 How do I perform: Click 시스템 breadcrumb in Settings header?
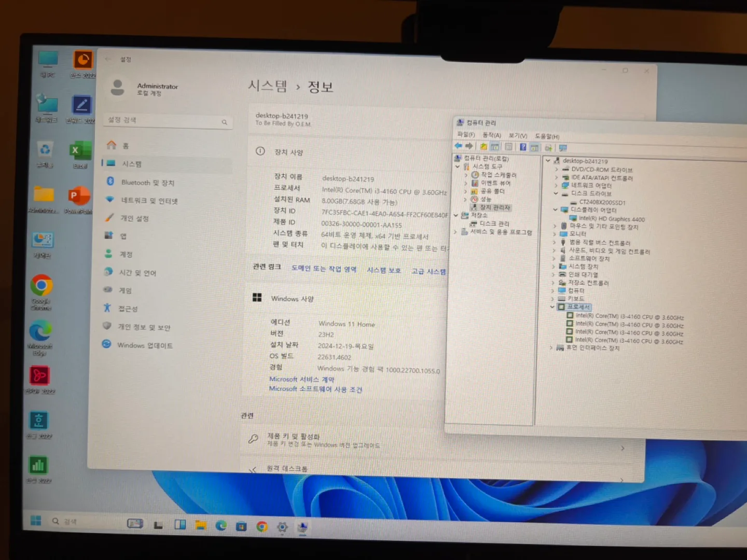point(267,86)
